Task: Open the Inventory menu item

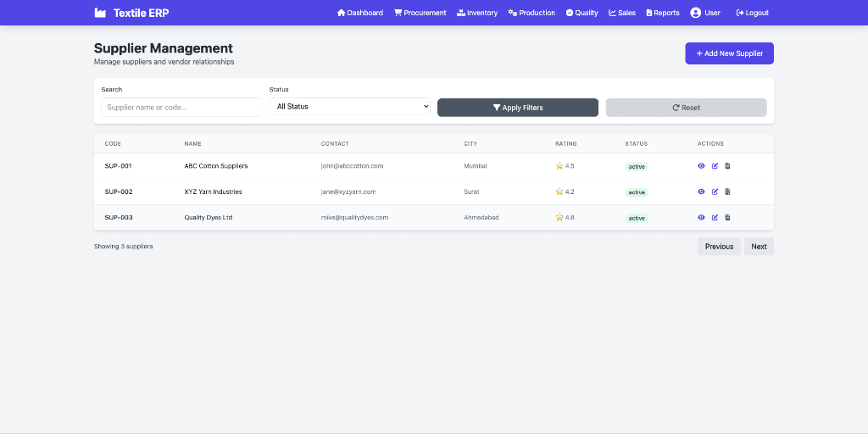Action: click(477, 13)
